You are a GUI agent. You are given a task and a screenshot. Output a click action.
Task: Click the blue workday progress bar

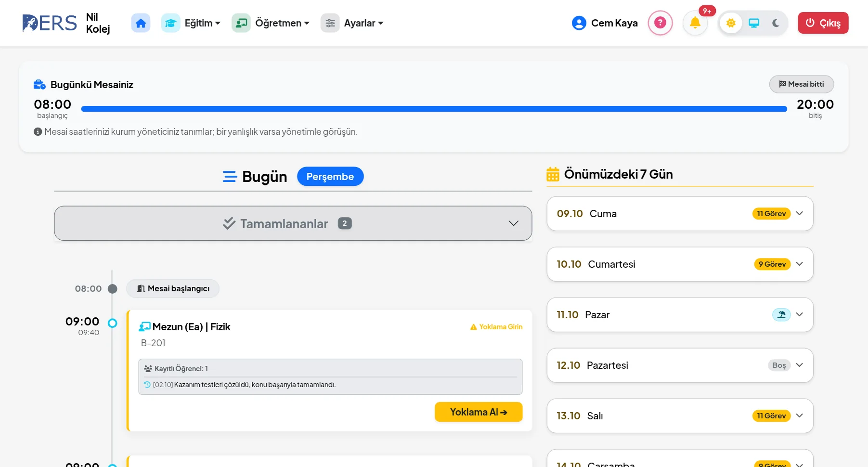tap(434, 109)
